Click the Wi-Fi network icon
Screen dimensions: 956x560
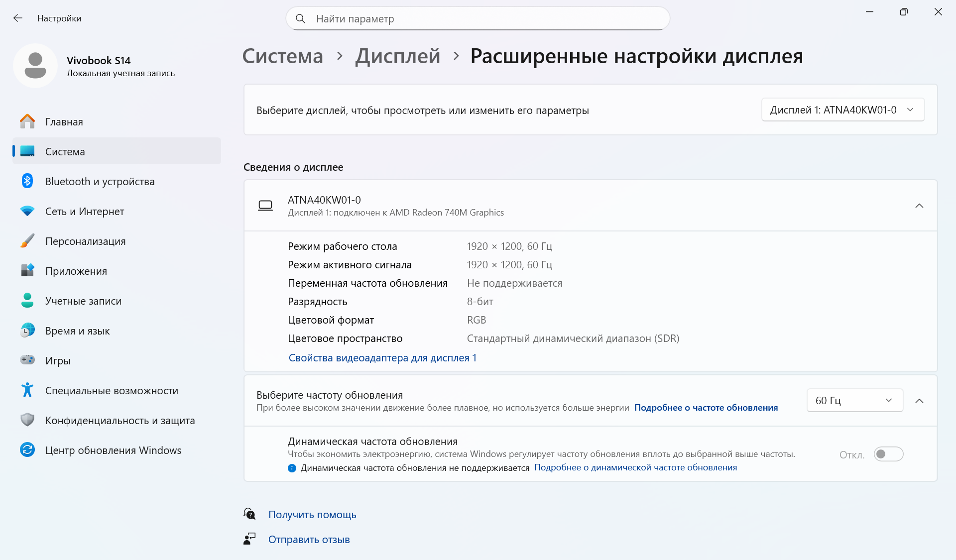pos(27,211)
